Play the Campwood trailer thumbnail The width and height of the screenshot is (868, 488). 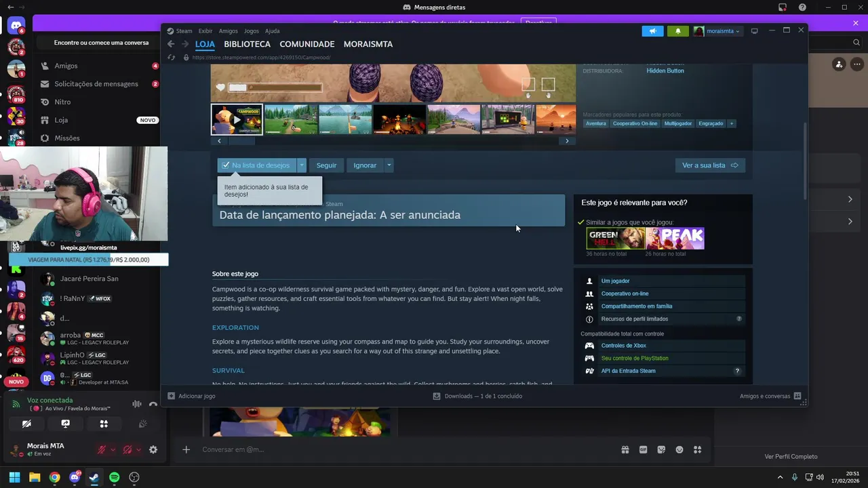pos(237,120)
